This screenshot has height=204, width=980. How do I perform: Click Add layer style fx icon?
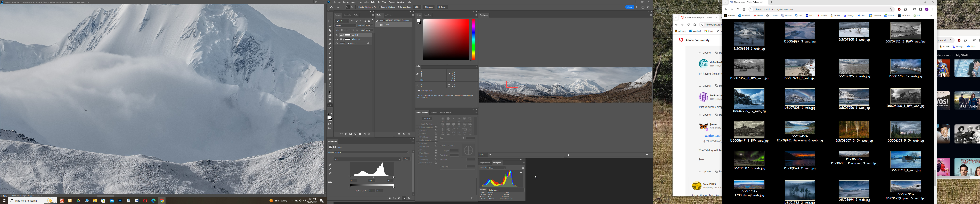click(346, 134)
